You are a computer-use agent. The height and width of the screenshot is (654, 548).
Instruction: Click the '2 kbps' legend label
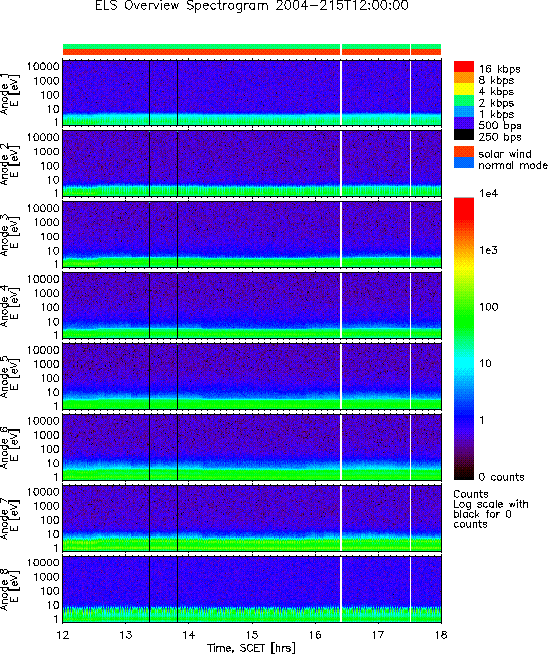(x=496, y=103)
